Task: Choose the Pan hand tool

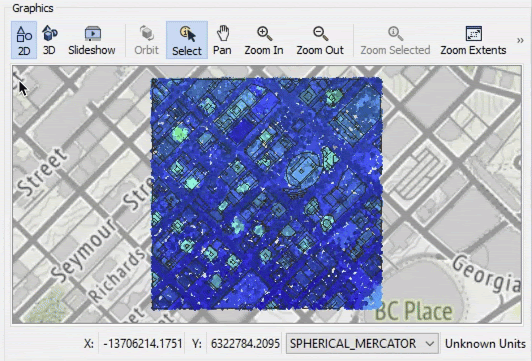Action: pos(222,40)
